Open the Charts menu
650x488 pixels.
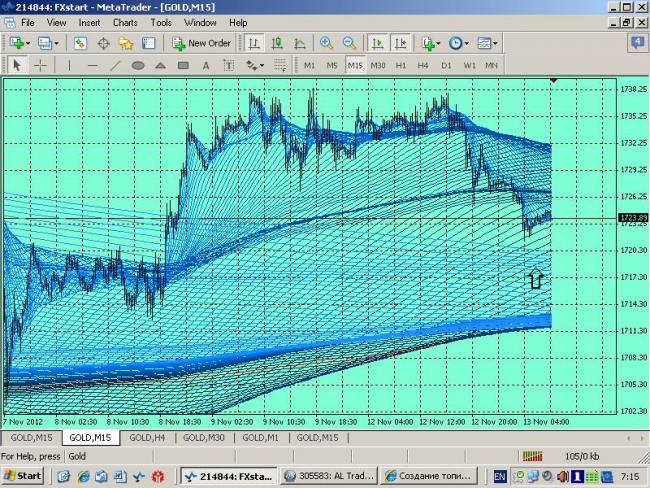pos(125,22)
